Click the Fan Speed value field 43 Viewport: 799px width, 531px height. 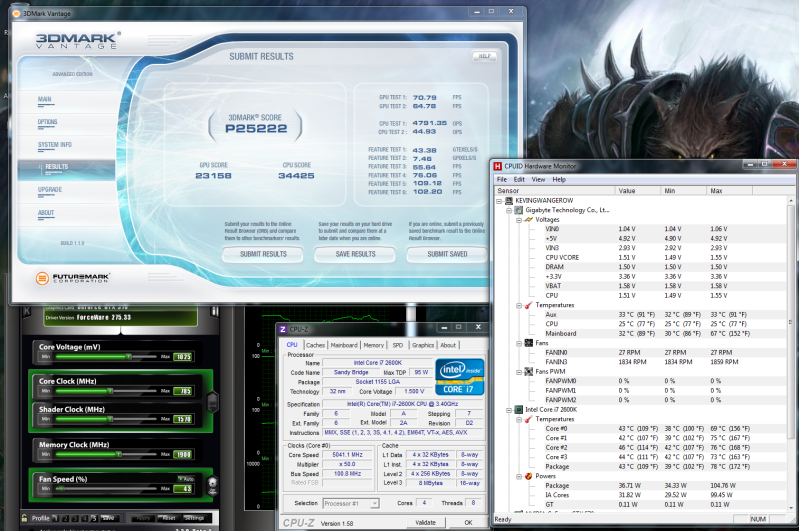[182, 489]
